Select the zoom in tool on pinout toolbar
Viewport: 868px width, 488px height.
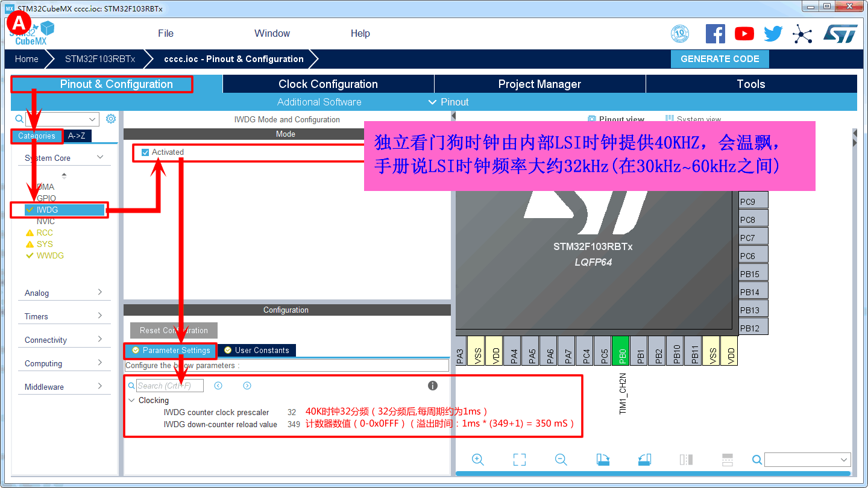click(478, 459)
